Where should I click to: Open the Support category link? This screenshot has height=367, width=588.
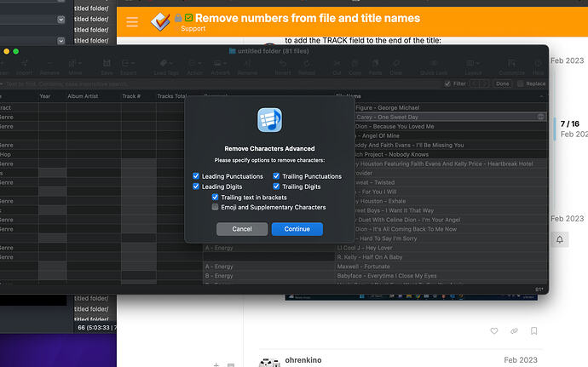(x=193, y=29)
